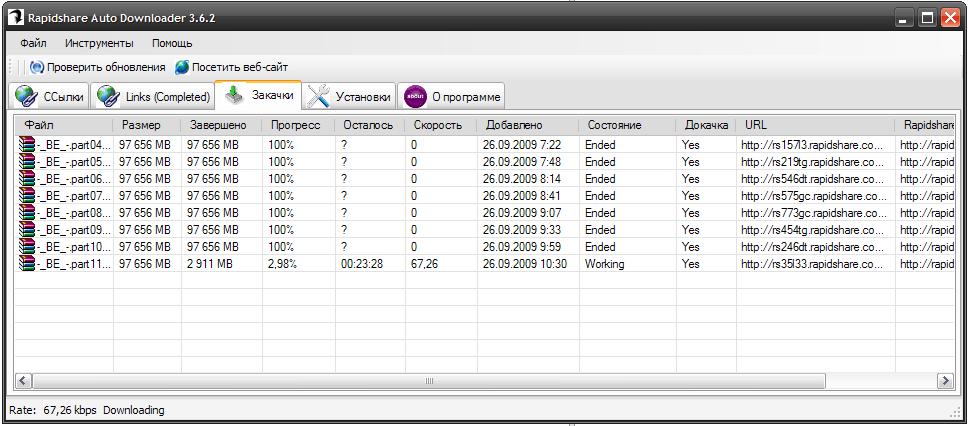The image size is (968, 426).
Task: Sort by the Прогресс column header
Action: [296, 125]
